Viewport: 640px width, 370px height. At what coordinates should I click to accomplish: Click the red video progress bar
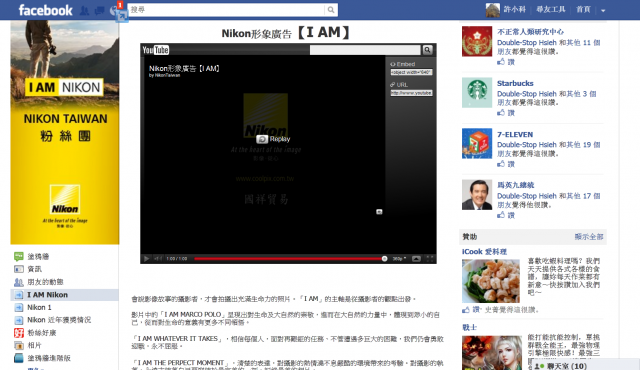coord(289,259)
